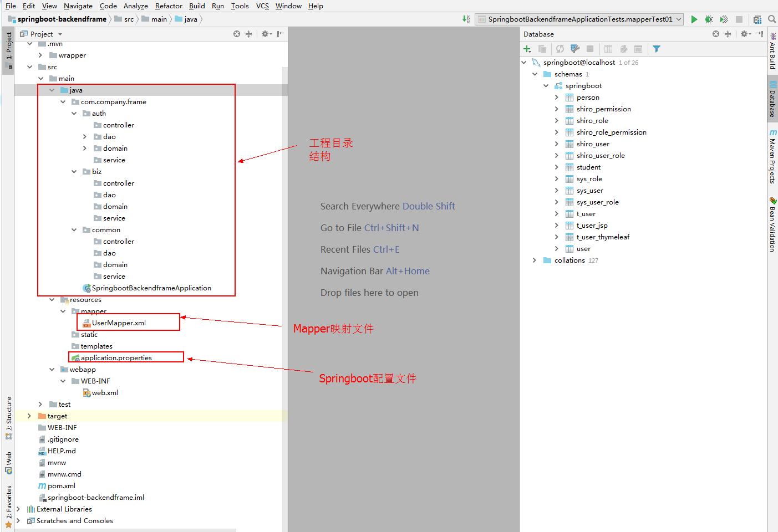The image size is (778, 532).
Task: Hide the Database panel with arrow button
Action: click(x=759, y=34)
